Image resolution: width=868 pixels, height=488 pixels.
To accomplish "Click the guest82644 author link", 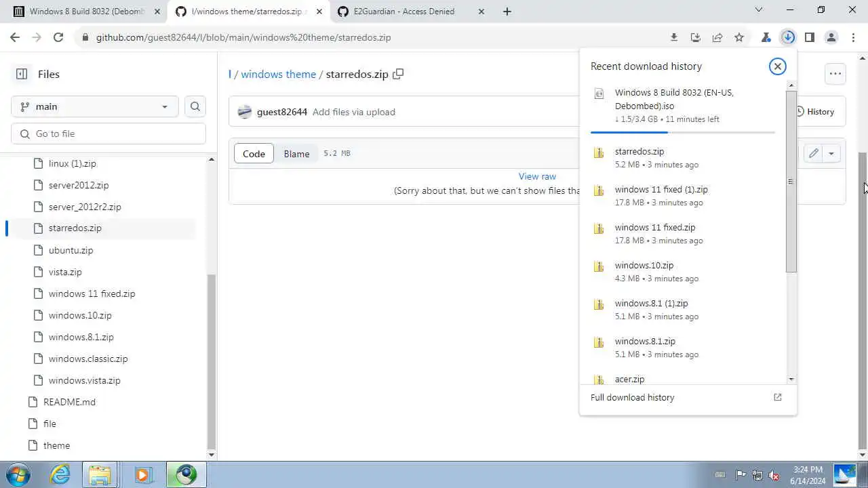I will [x=282, y=112].
